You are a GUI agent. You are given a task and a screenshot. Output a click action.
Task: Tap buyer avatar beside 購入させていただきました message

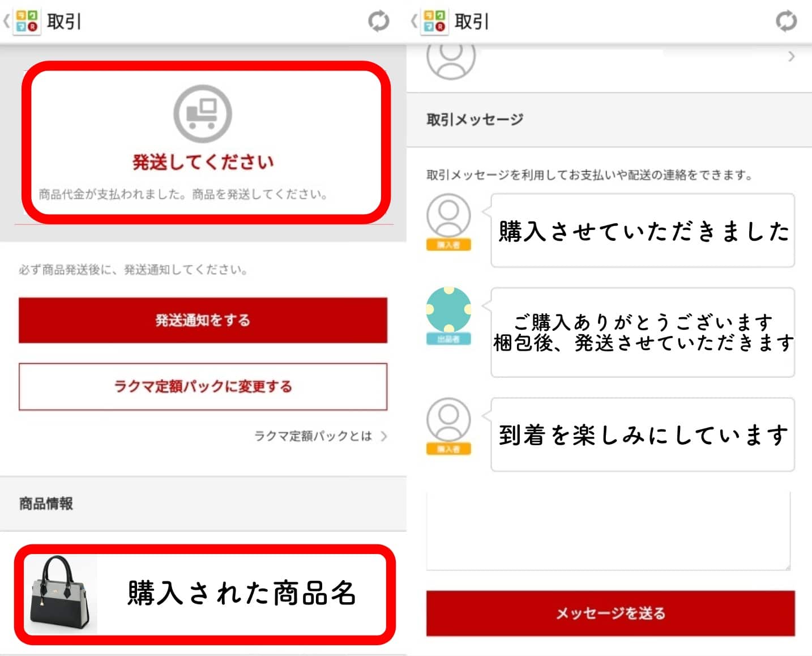coord(448,216)
